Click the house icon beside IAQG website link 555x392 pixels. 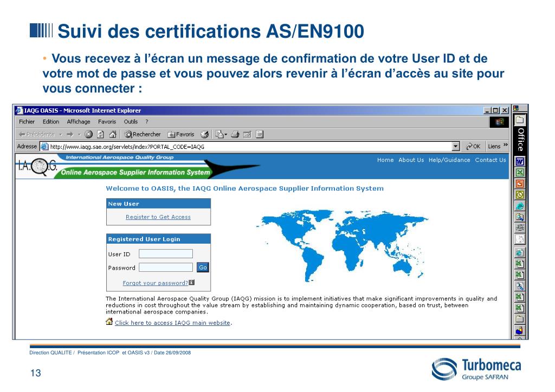(x=109, y=321)
